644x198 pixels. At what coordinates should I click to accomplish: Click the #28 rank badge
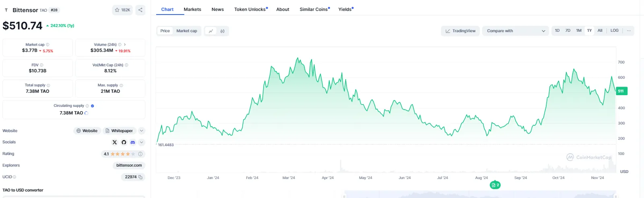pos(54,10)
